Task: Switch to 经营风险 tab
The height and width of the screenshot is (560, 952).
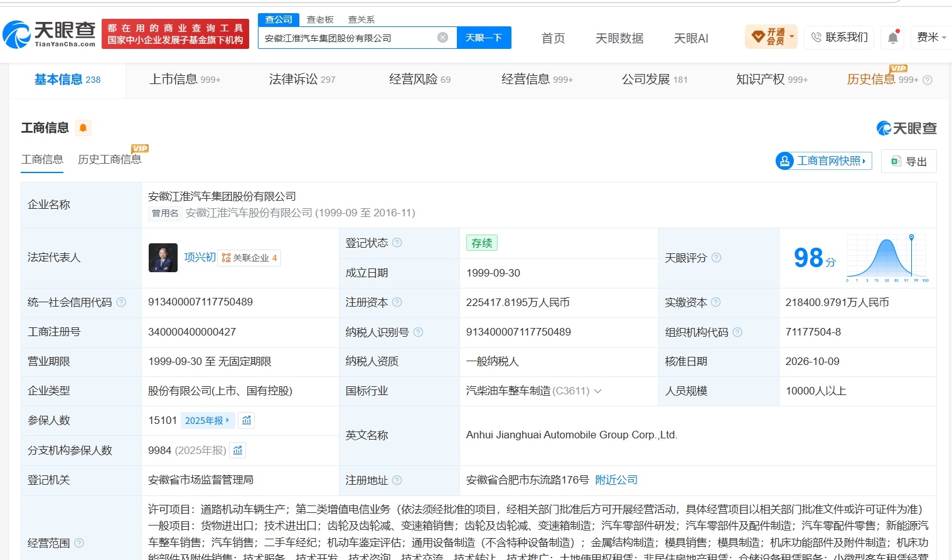Action: pos(420,80)
